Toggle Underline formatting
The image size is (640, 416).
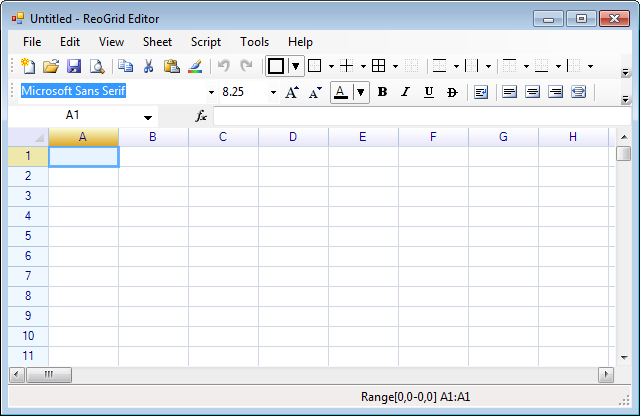[x=428, y=92]
